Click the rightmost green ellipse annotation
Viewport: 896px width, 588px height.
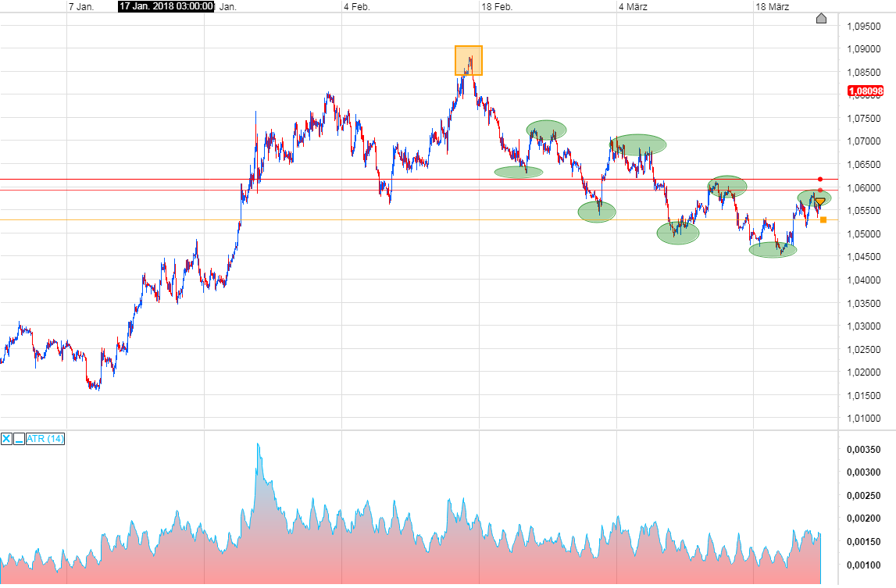pos(815,199)
